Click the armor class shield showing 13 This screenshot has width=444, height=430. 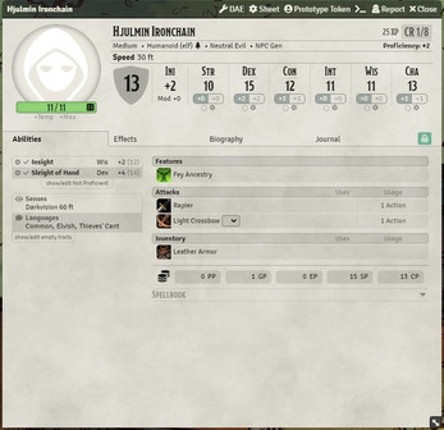[131, 84]
